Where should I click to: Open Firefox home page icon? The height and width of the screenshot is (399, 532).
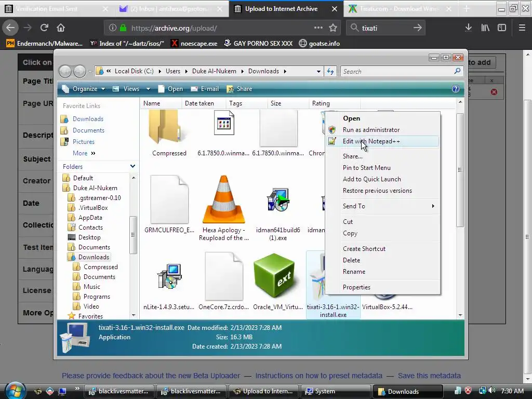61,28
